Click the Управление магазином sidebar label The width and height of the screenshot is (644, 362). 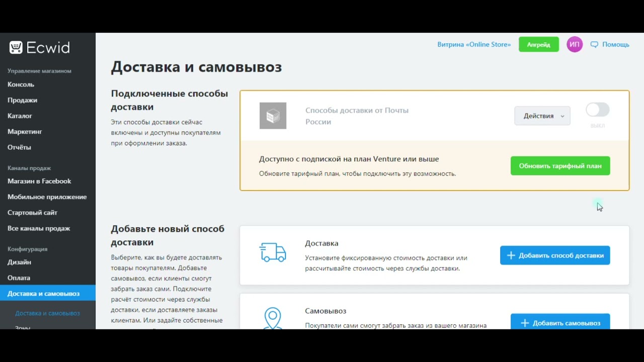[x=39, y=71]
